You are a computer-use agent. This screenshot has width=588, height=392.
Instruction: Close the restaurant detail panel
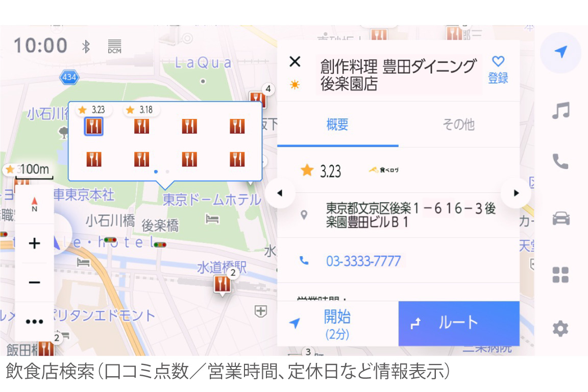click(295, 62)
